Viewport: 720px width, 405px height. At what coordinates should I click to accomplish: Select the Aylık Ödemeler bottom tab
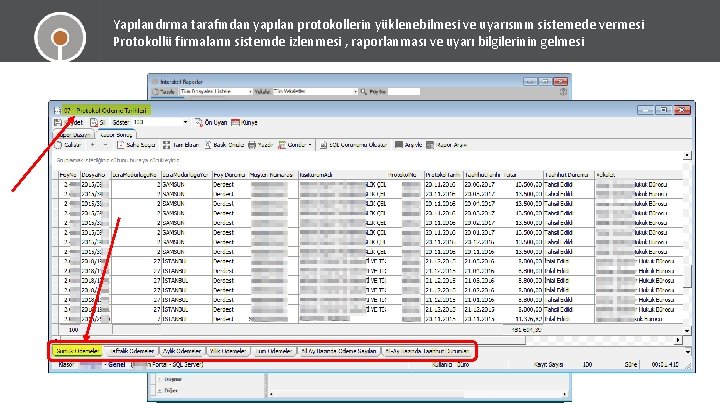[182, 351]
